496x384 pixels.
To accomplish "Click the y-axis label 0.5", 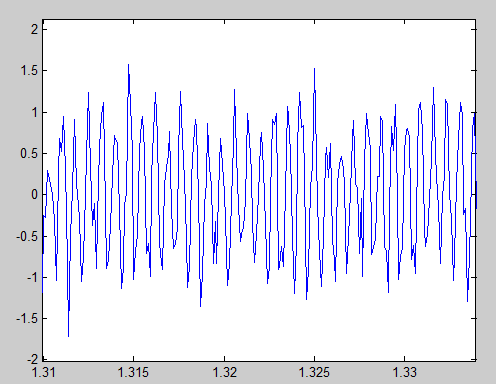I will (29, 154).
